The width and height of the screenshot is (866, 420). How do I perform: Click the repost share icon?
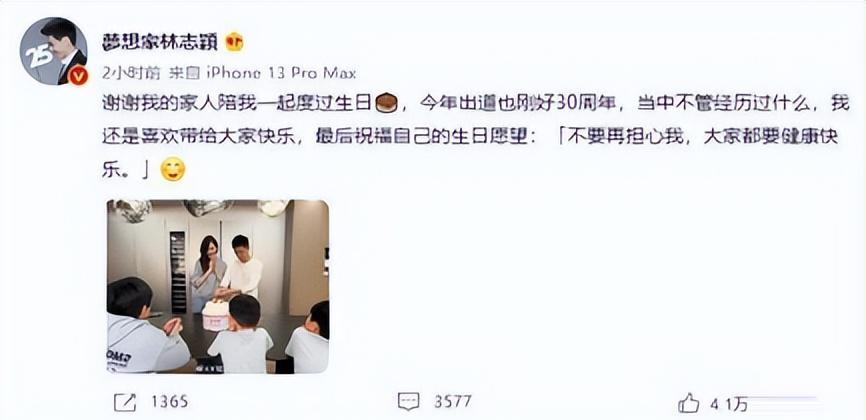point(125,402)
